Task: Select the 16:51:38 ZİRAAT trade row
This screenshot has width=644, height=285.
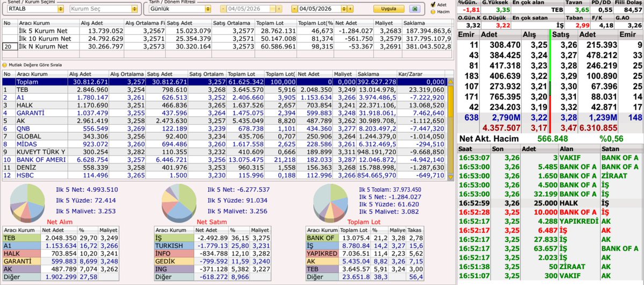Action: (x=551, y=267)
